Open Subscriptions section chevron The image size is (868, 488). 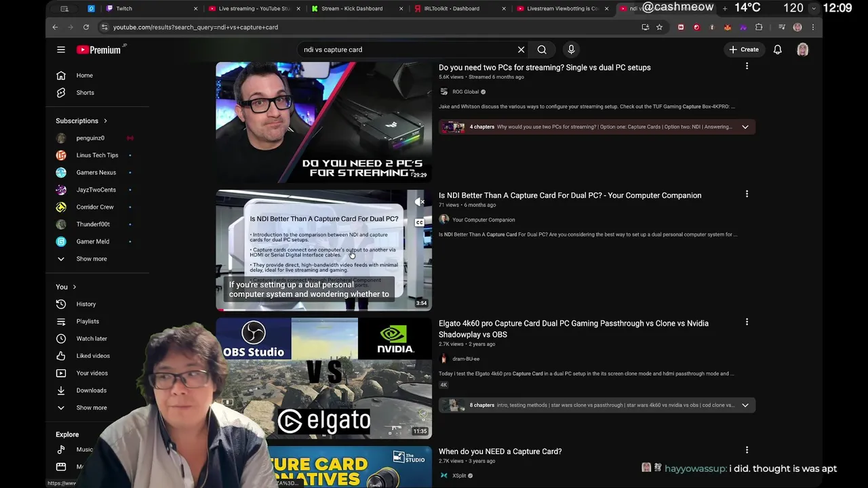[x=105, y=121]
